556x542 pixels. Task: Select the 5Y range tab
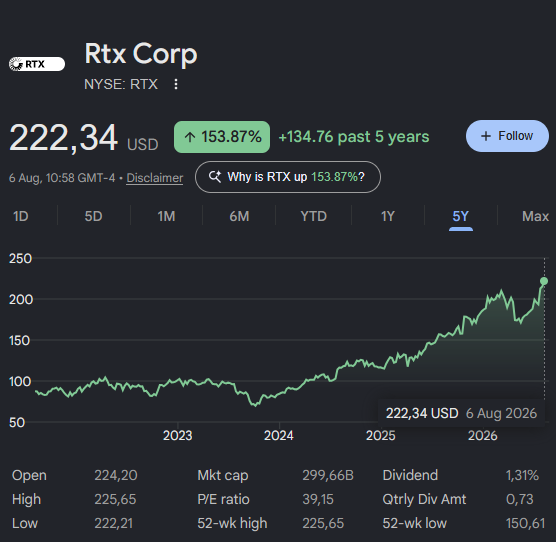coord(461,216)
